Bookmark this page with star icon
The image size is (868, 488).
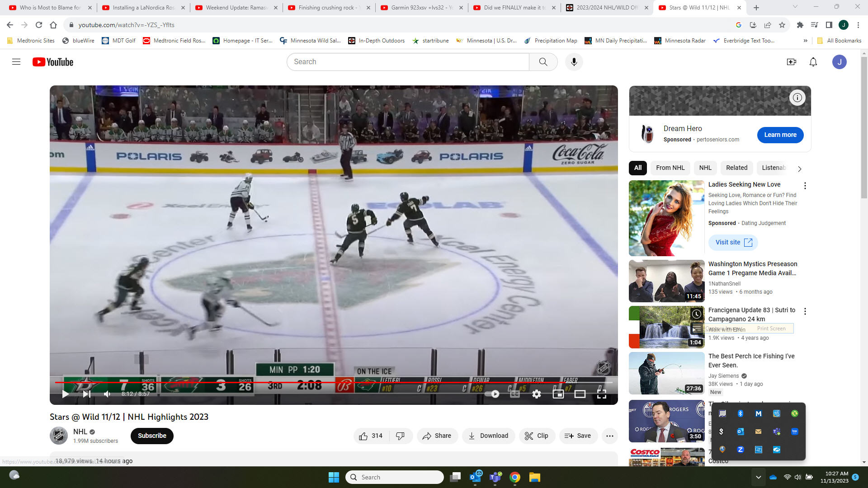point(782,25)
